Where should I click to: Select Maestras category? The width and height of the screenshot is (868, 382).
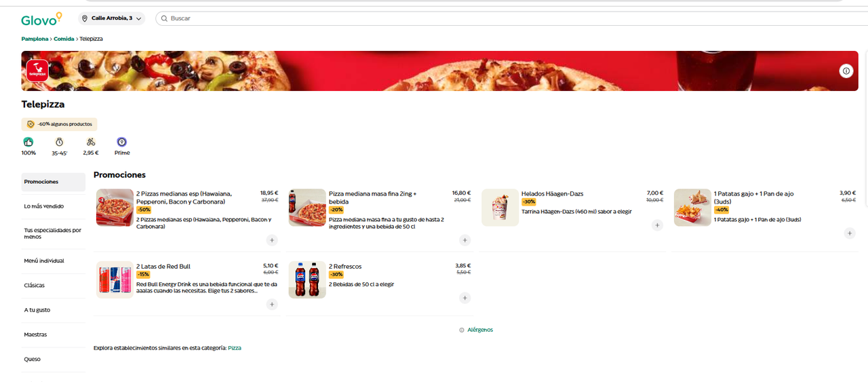(53, 335)
